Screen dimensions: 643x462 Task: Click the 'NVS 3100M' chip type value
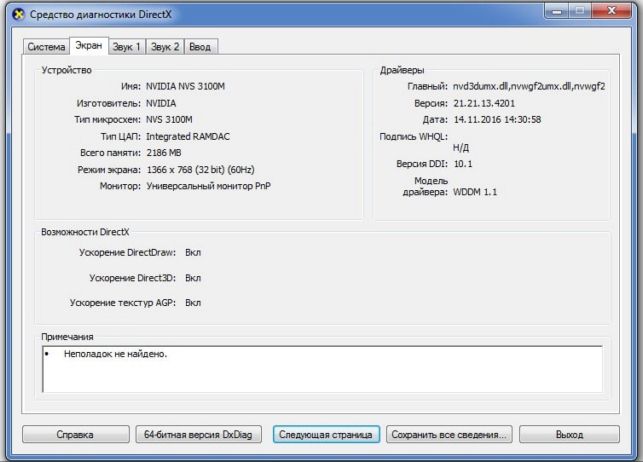pyautogui.click(x=169, y=120)
